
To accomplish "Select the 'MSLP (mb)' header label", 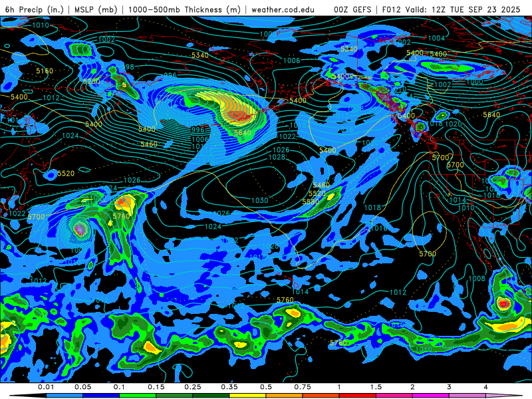I will click(96, 9).
